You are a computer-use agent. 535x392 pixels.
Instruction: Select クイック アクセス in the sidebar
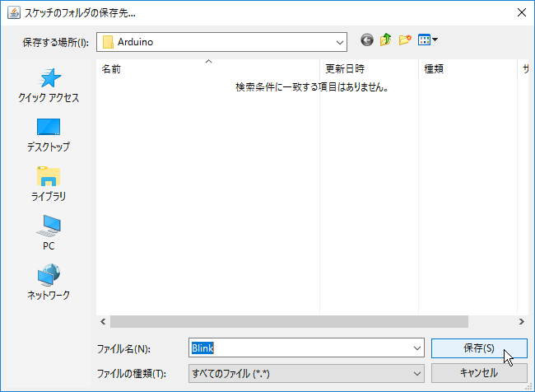(x=49, y=86)
